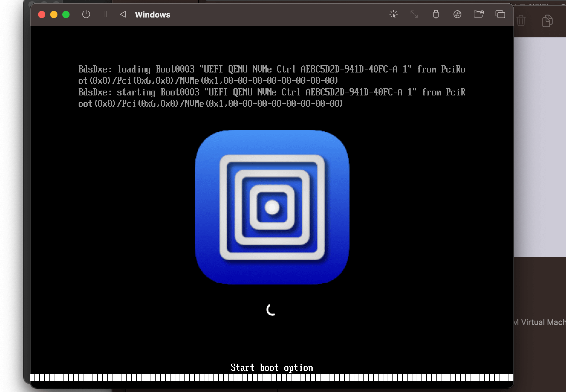
Task: Click the windows overlap icon in the toolbar
Action: click(500, 14)
